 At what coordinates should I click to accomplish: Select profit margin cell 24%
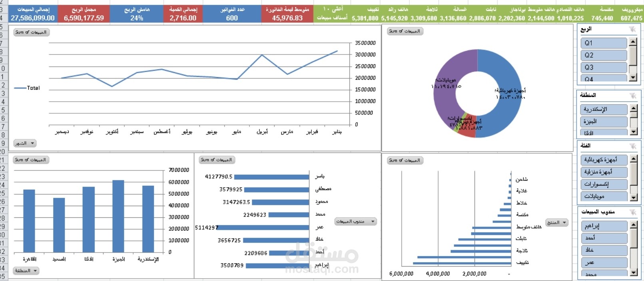136,18
